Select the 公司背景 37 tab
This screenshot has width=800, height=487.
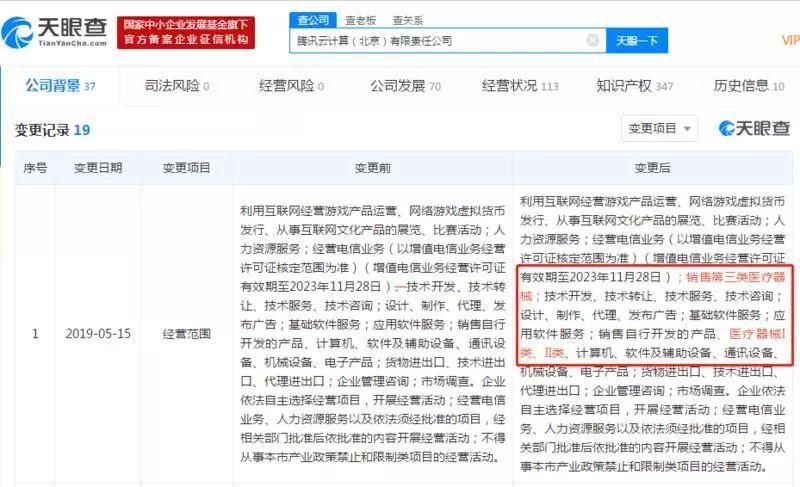tap(61, 86)
